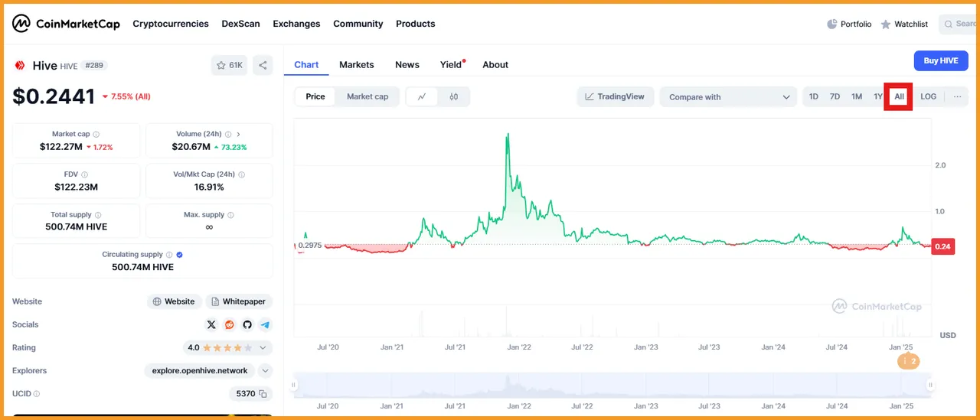Screen dimensions: 980x420
Task: Open the CoinMarketCap logo home link
Action: 66,24
